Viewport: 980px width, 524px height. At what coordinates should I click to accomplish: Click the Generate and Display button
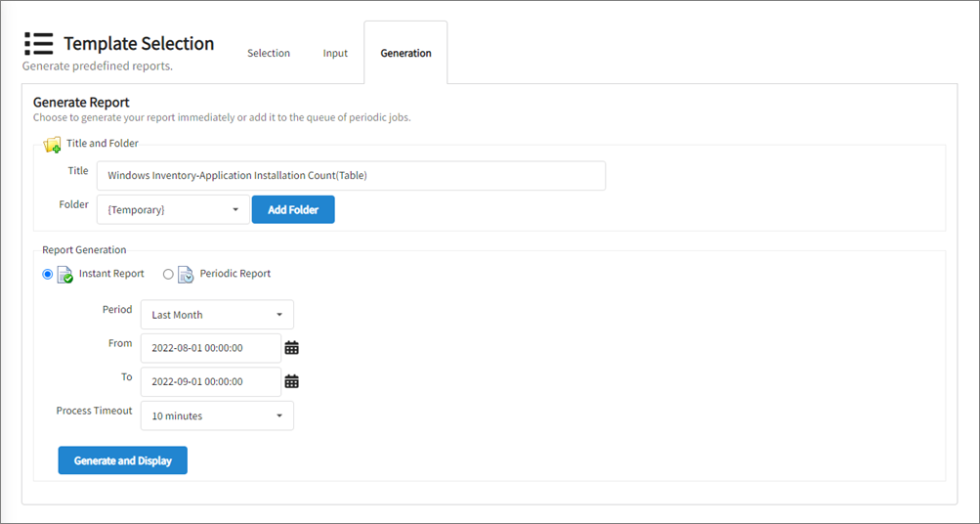click(x=122, y=460)
